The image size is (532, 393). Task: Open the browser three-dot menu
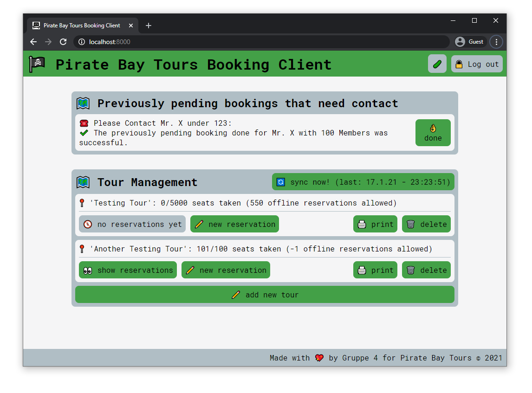click(x=496, y=42)
